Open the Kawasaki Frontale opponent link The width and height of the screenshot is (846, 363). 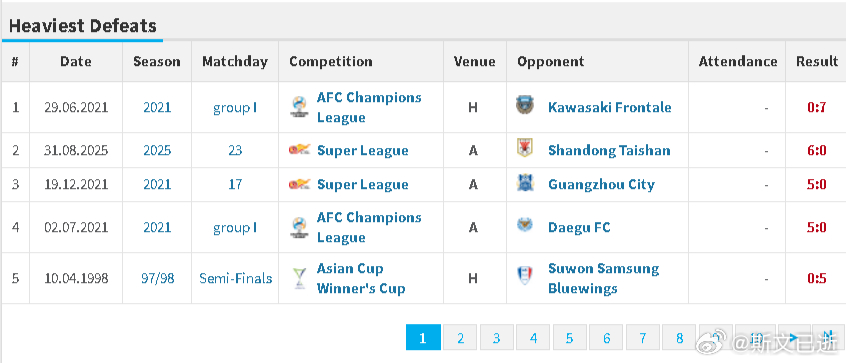[x=610, y=107]
